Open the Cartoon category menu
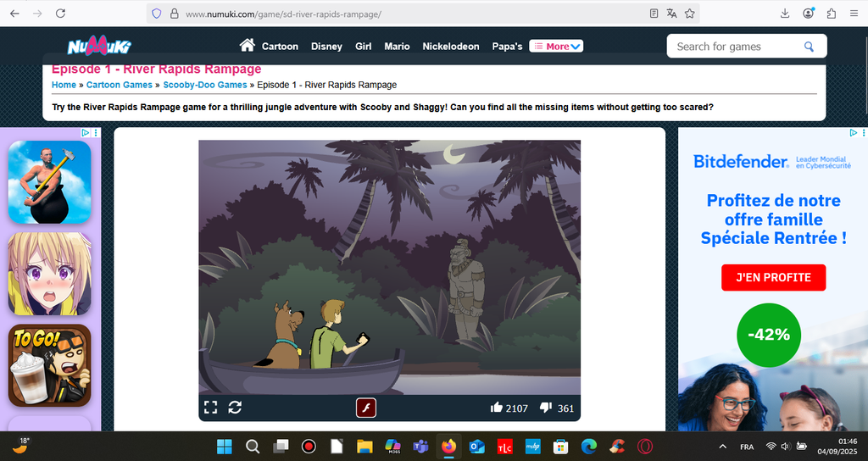This screenshot has height=461, width=868. [x=280, y=47]
